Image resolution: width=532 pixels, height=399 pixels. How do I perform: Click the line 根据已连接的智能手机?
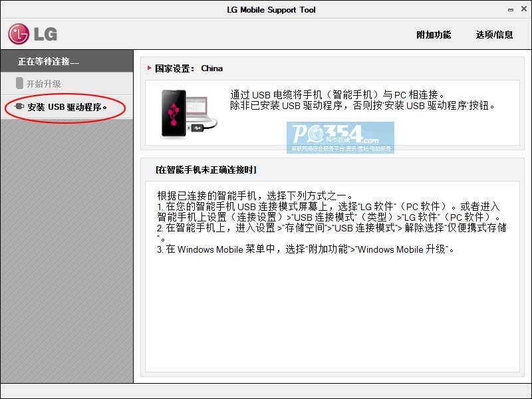(255, 196)
